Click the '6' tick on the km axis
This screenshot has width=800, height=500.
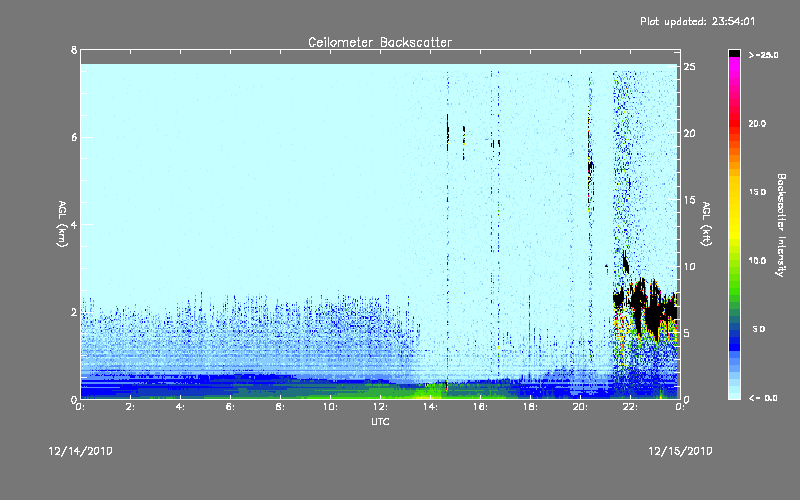click(74, 137)
